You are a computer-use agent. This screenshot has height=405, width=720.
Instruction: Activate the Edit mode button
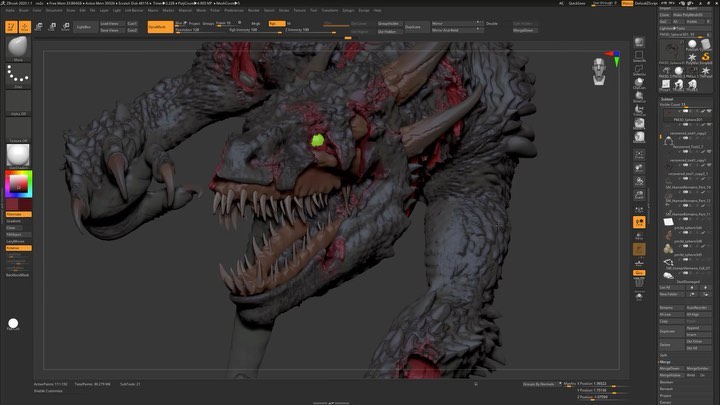point(11,27)
